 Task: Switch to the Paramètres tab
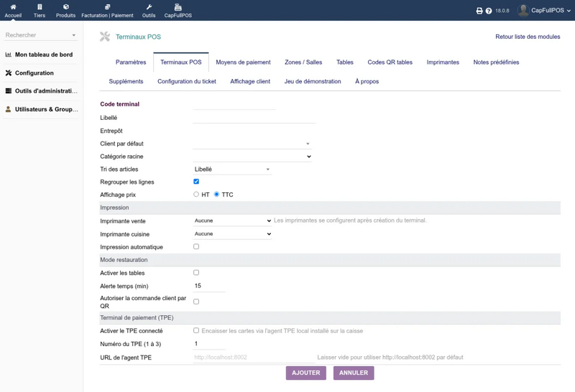(x=131, y=62)
